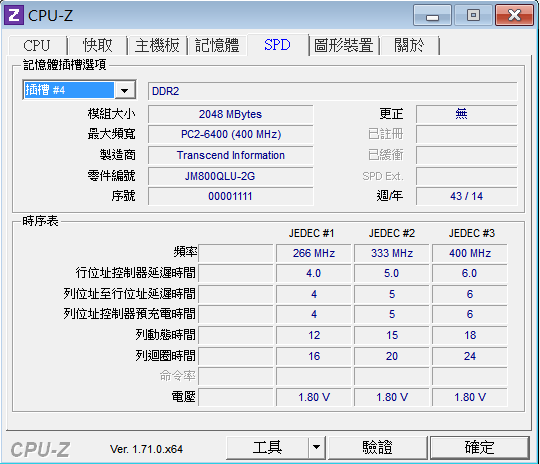
Task: Click the JEDEC #3 voltage 1.80 V cell
Action: pyautogui.click(x=470, y=397)
